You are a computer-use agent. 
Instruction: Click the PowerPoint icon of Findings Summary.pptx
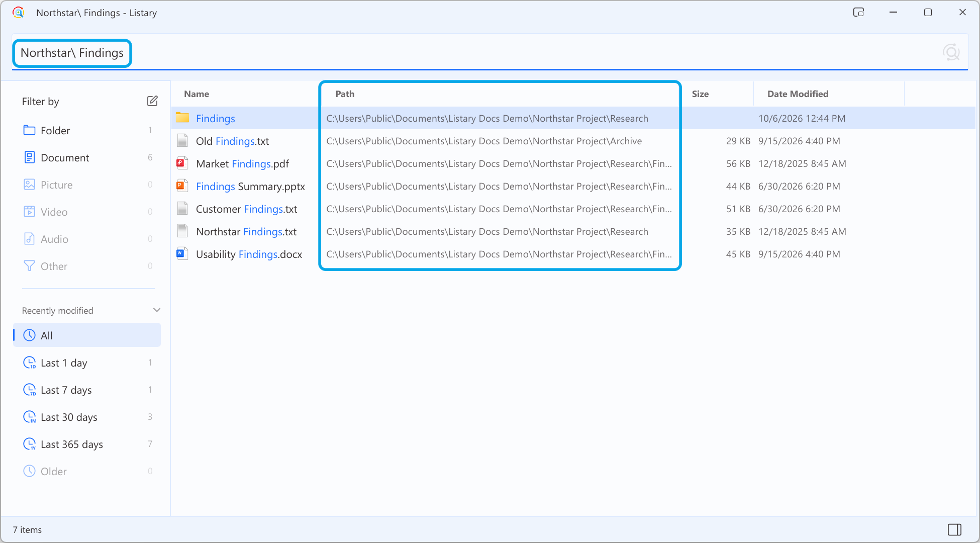[182, 186]
